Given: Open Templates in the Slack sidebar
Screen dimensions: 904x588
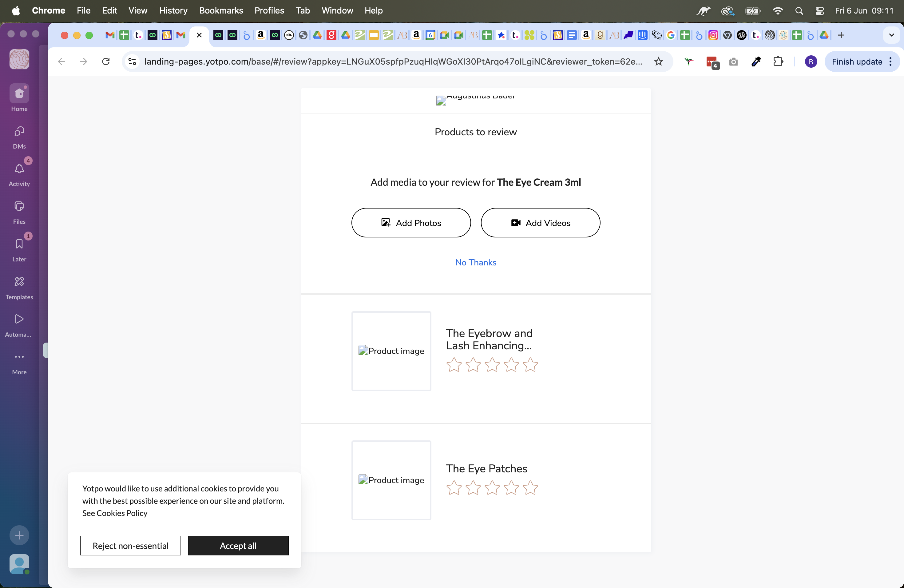Looking at the screenshot, I should [19, 288].
